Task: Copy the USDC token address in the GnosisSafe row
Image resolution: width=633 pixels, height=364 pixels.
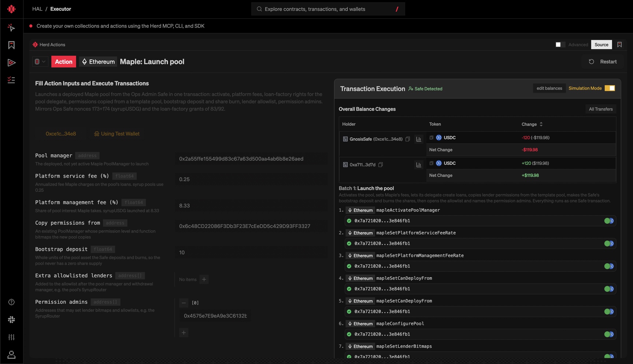Action: point(431,138)
